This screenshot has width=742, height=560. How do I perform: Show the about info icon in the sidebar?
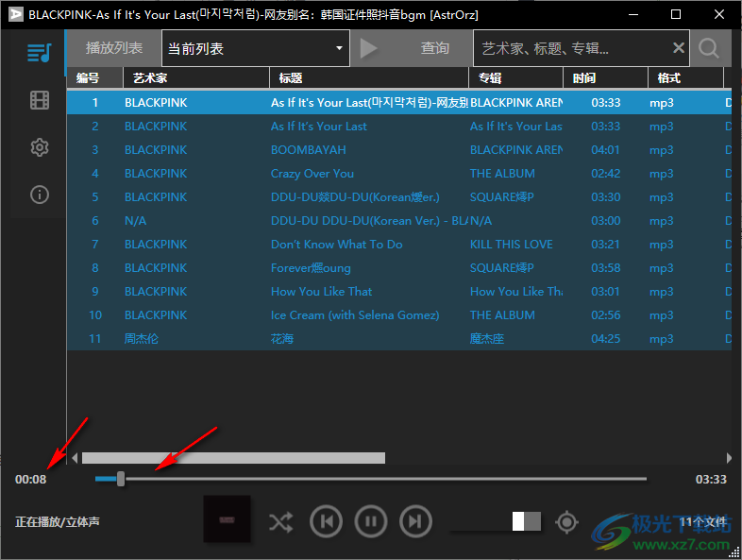40,195
